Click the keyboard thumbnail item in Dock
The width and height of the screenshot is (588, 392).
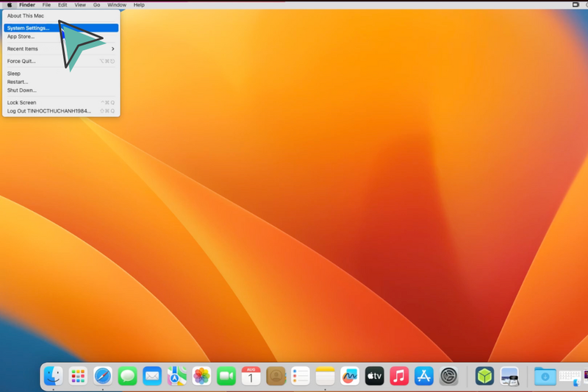(x=570, y=377)
